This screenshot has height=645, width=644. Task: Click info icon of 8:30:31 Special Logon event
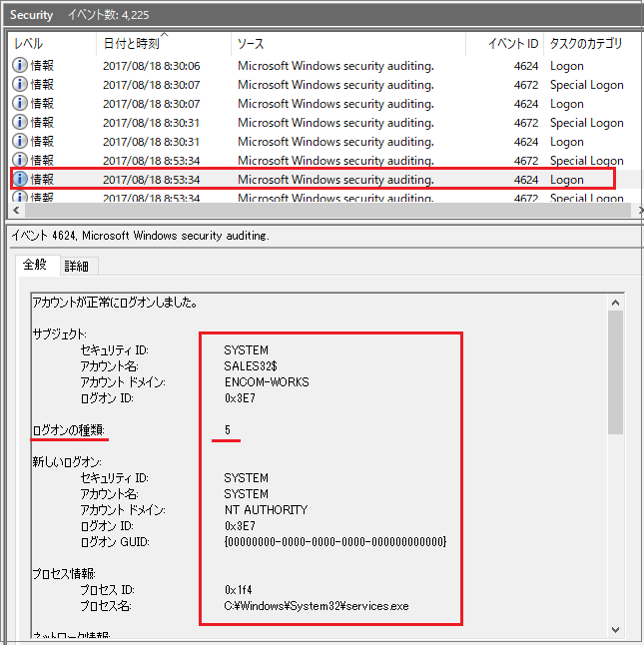click(x=20, y=122)
